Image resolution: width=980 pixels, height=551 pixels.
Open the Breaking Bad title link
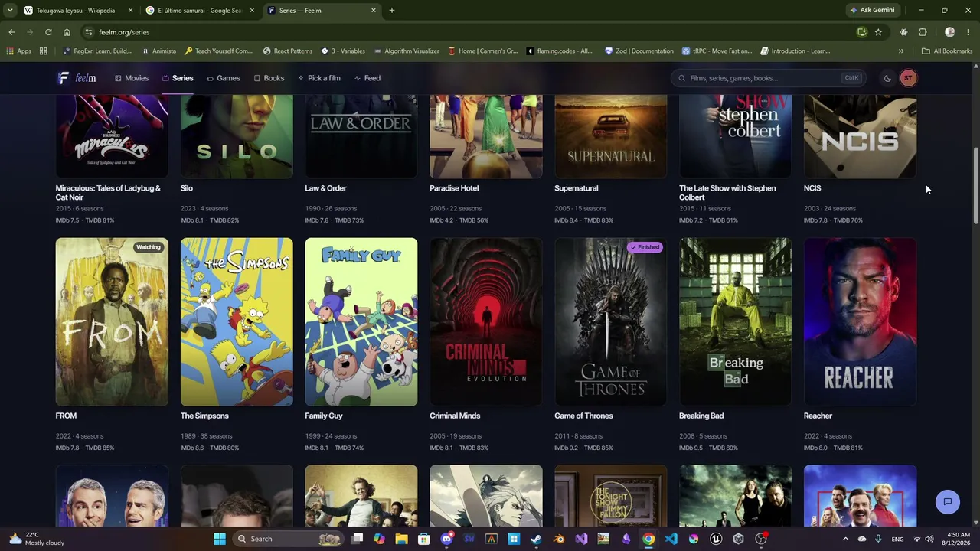[701, 416]
